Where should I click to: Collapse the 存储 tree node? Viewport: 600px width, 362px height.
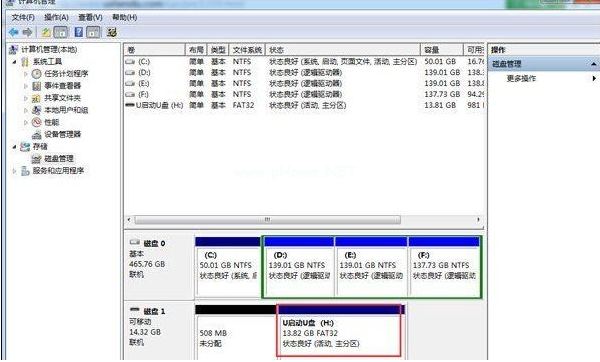(14, 147)
